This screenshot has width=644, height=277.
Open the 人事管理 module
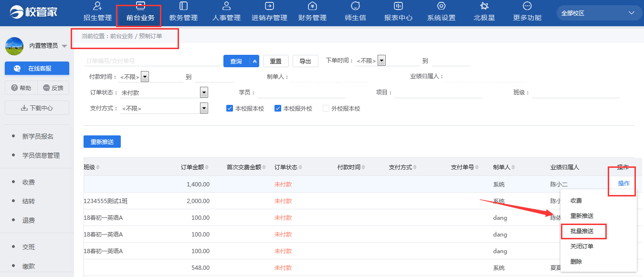click(x=226, y=12)
